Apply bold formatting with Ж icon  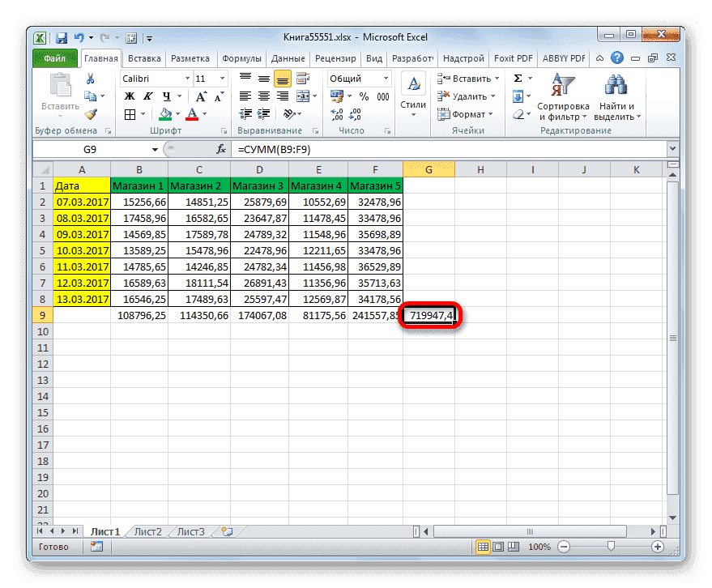click(131, 94)
